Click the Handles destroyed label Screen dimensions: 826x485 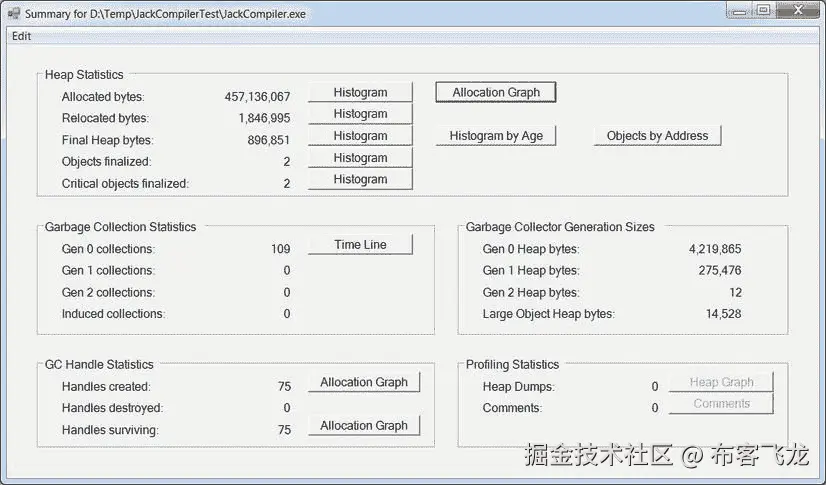112,408
